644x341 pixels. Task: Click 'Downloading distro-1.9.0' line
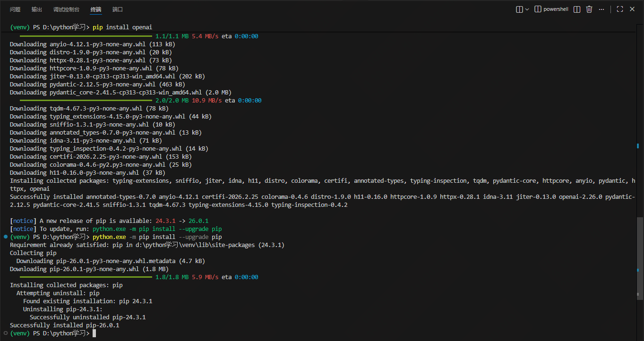(x=91, y=52)
